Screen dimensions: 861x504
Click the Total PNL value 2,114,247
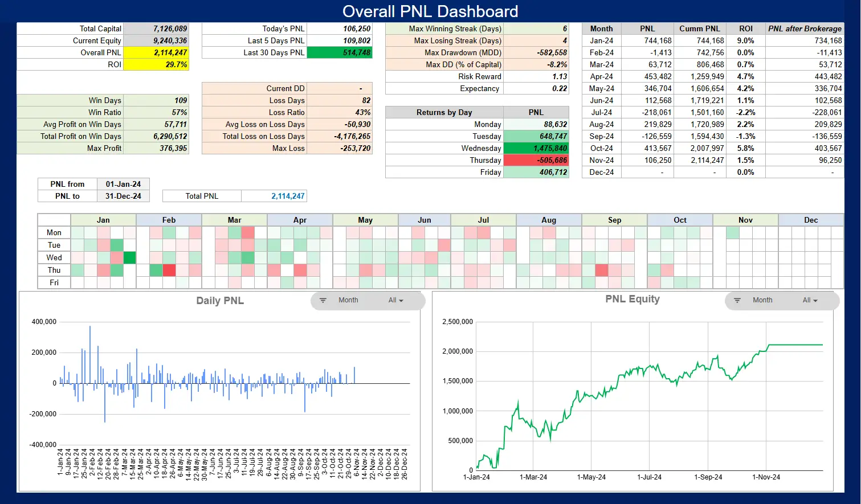(274, 196)
